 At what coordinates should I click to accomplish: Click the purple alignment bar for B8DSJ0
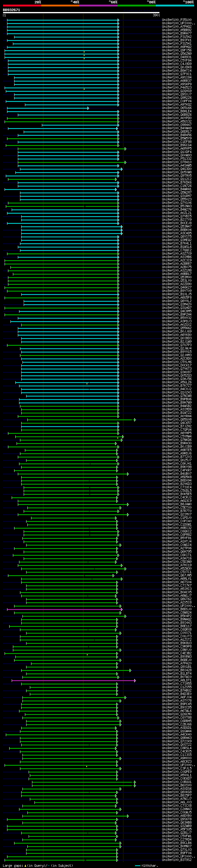(65, 610)
